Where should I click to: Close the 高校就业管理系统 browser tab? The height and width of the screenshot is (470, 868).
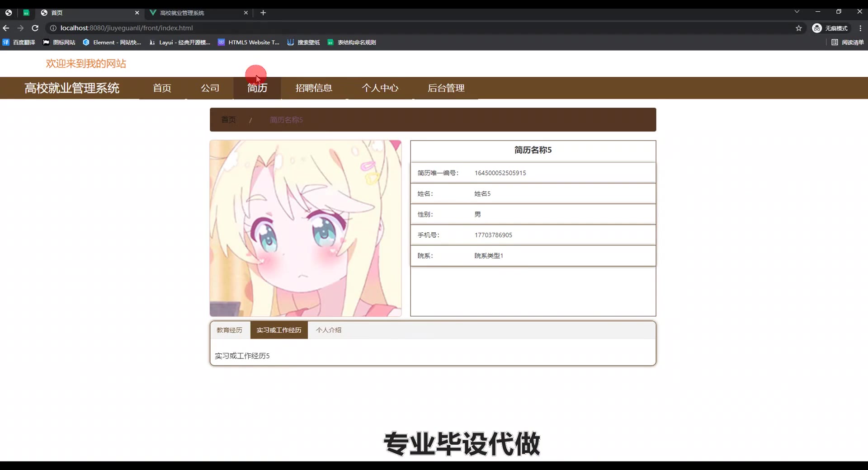coord(246,13)
